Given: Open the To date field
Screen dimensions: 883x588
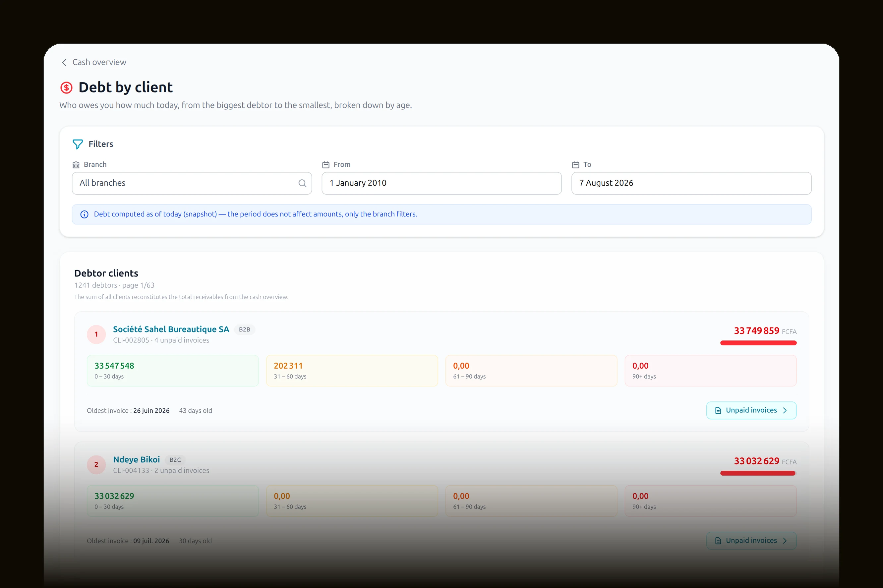Looking at the screenshot, I should (691, 183).
